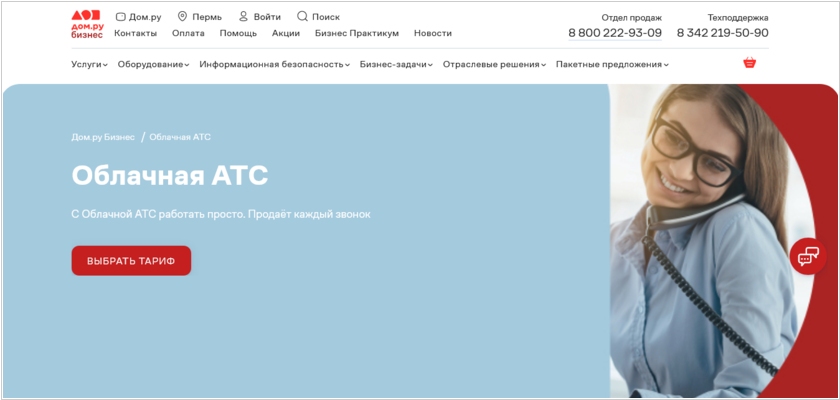Click the Дом.ру Бизнес breadcrumb

(x=103, y=137)
